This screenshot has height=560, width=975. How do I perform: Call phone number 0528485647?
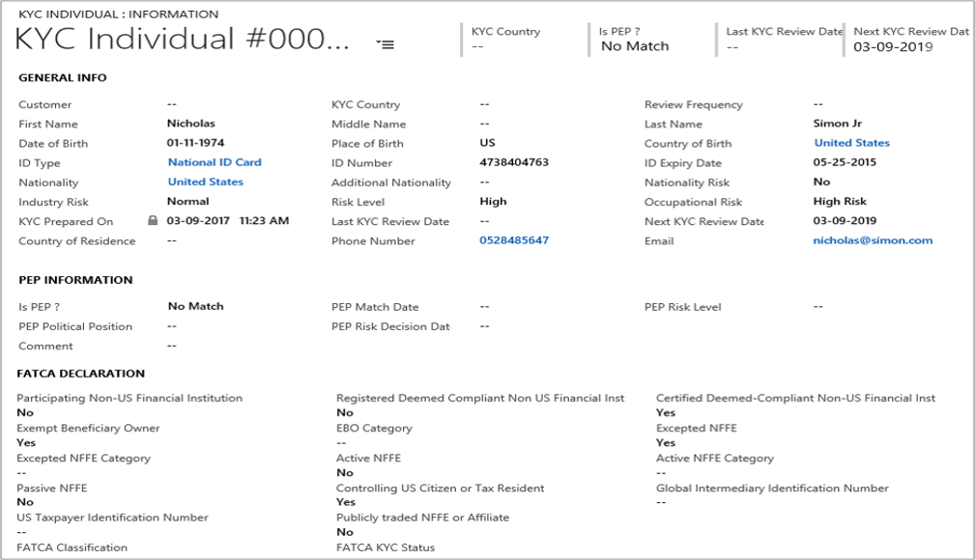513,240
